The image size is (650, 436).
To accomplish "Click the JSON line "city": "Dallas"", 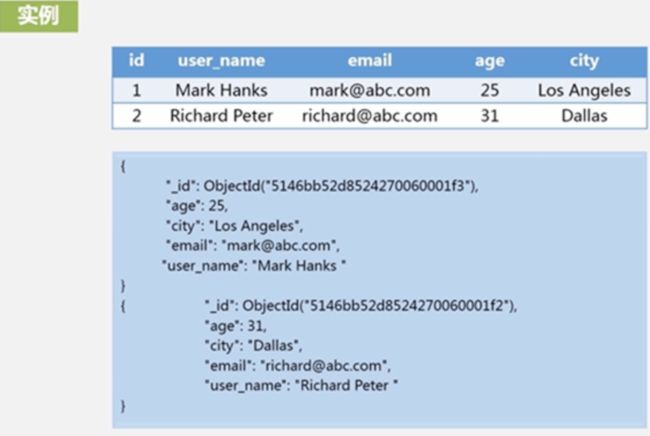I will click(x=253, y=346).
